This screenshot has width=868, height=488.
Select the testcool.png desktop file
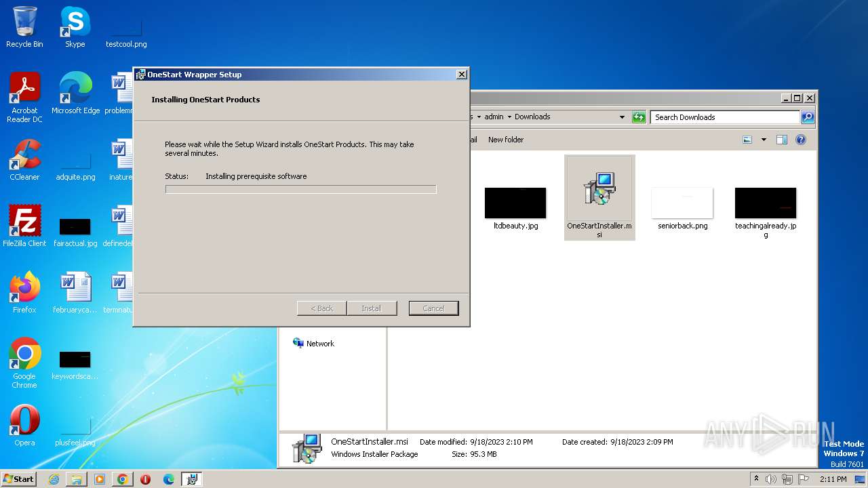tap(126, 30)
